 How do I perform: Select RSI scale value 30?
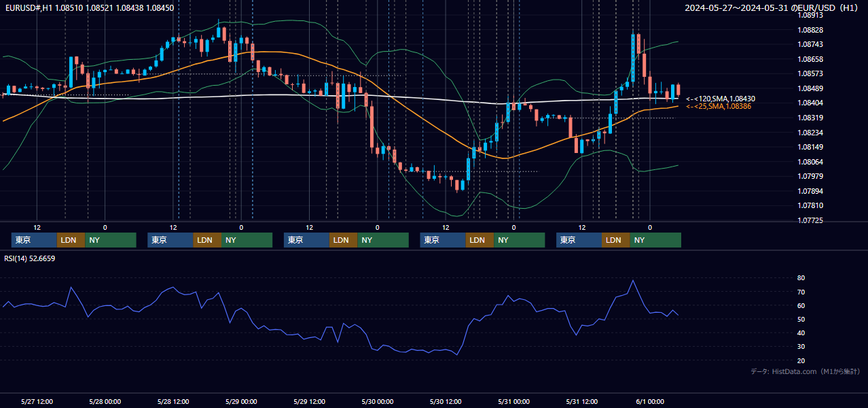(801, 346)
